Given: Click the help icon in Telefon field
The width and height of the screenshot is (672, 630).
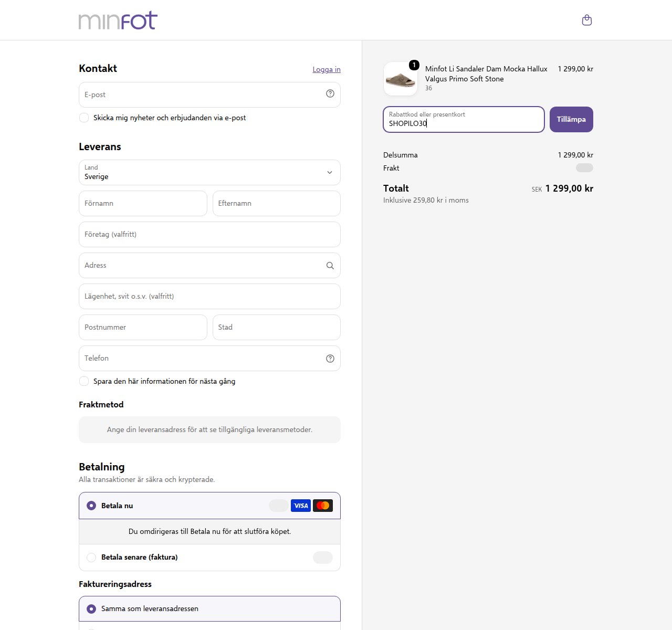Looking at the screenshot, I should coord(330,359).
